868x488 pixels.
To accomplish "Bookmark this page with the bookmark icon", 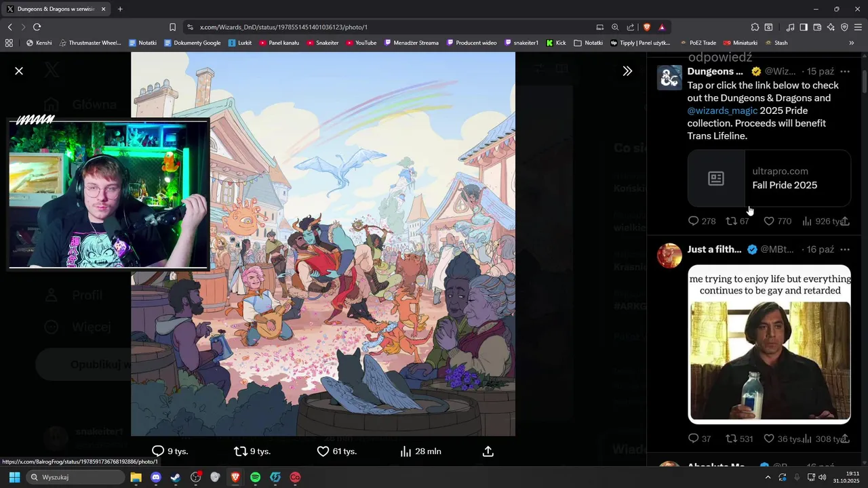I will [x=172, y=27].
